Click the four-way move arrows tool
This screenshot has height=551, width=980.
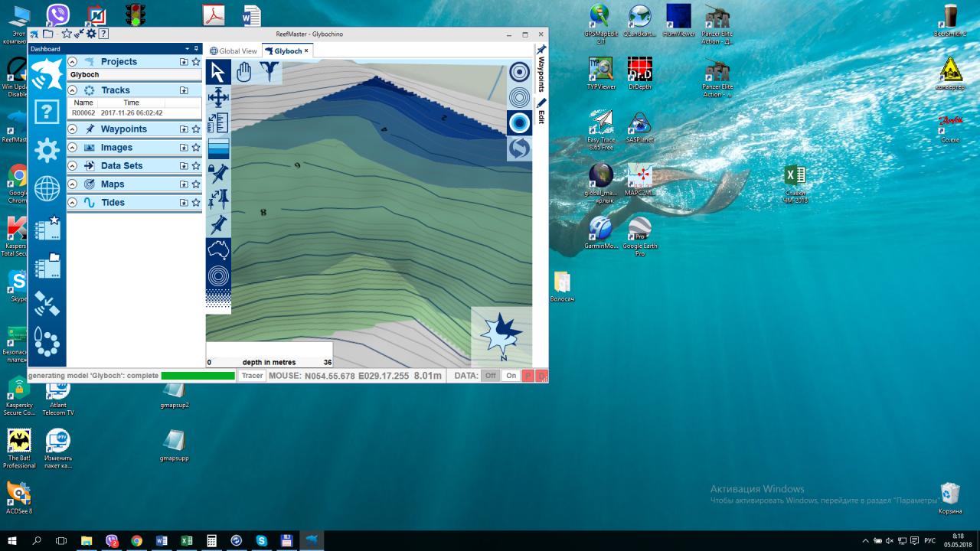point(218,97)
